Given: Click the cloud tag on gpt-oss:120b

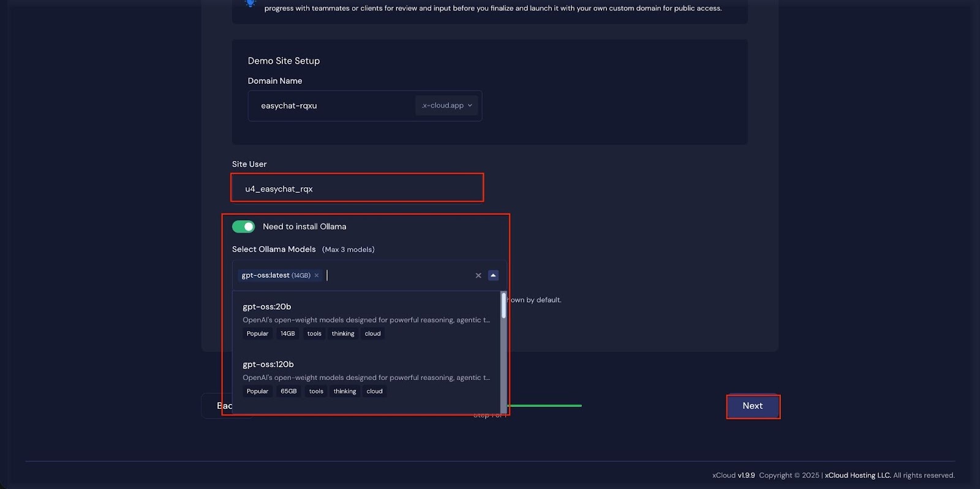Looking at the screenshot, I should click(374, 391).
